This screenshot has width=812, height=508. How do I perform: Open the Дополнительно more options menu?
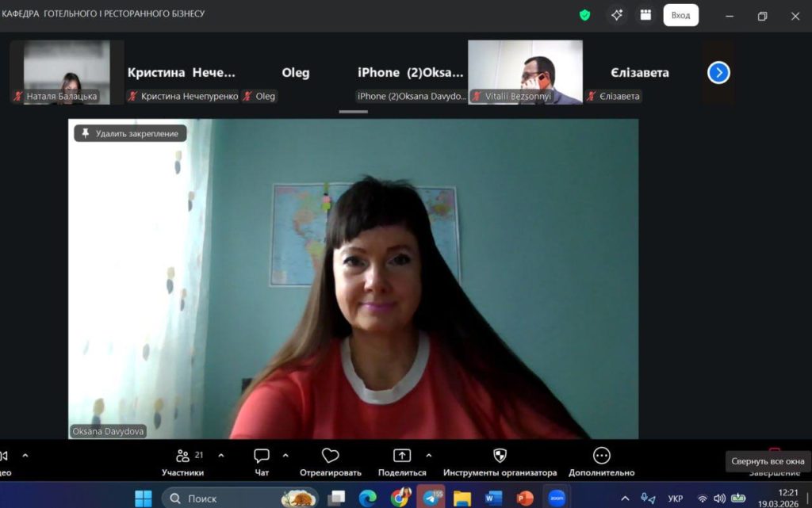point(601,456)
